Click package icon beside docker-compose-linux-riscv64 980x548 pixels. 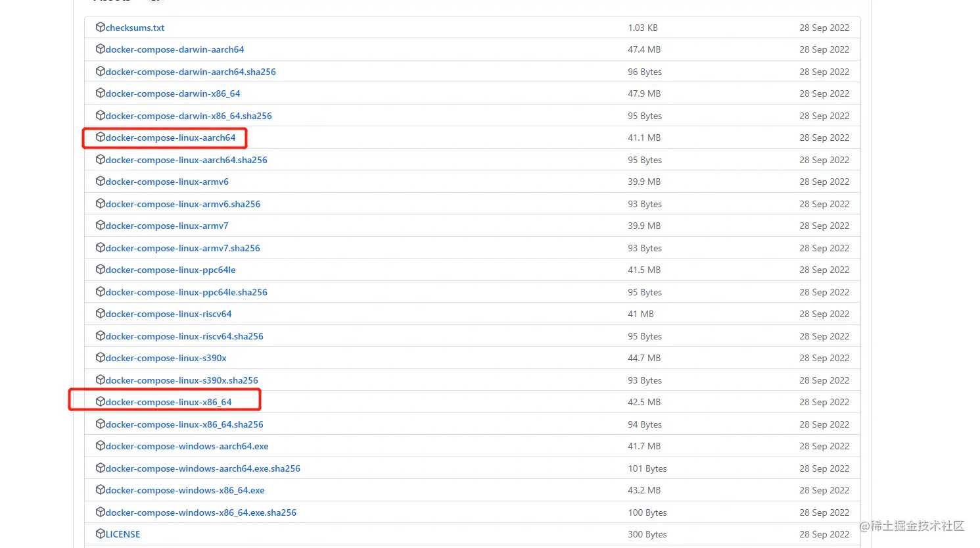(101, 313)
